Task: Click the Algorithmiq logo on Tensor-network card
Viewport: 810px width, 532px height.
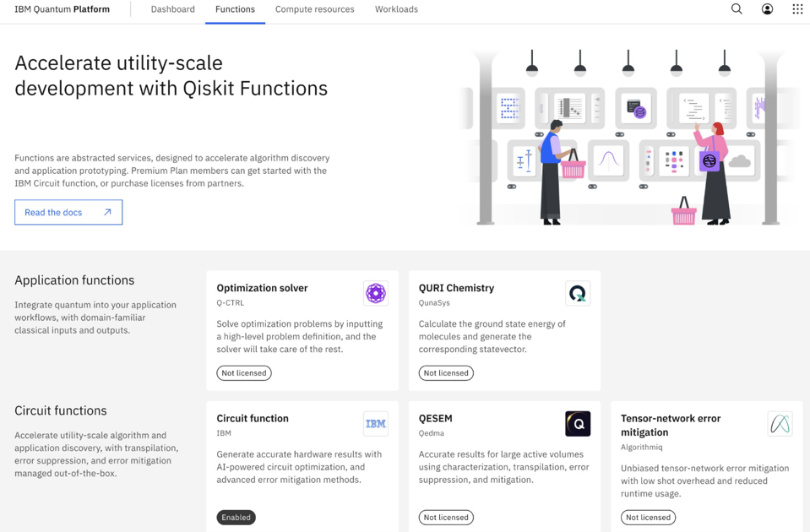Action: click(x=779, y=423)
